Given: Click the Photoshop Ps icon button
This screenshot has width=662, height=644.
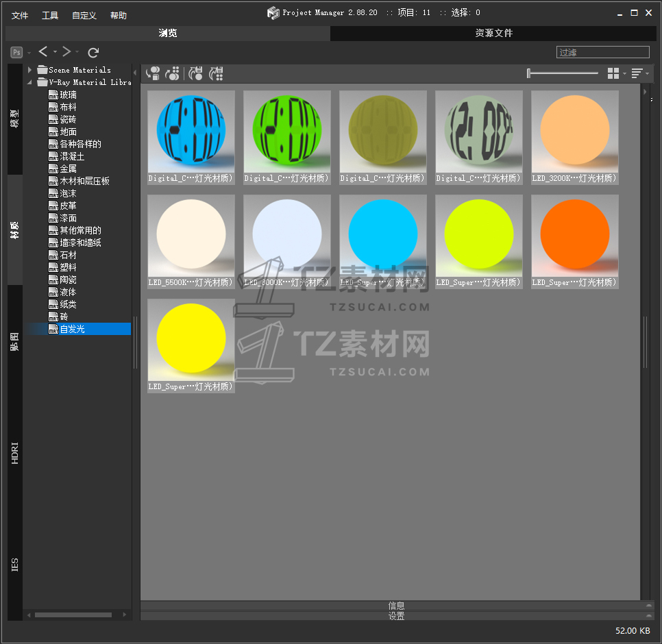Looking at the screenshot, I should (x=16, y=52).
